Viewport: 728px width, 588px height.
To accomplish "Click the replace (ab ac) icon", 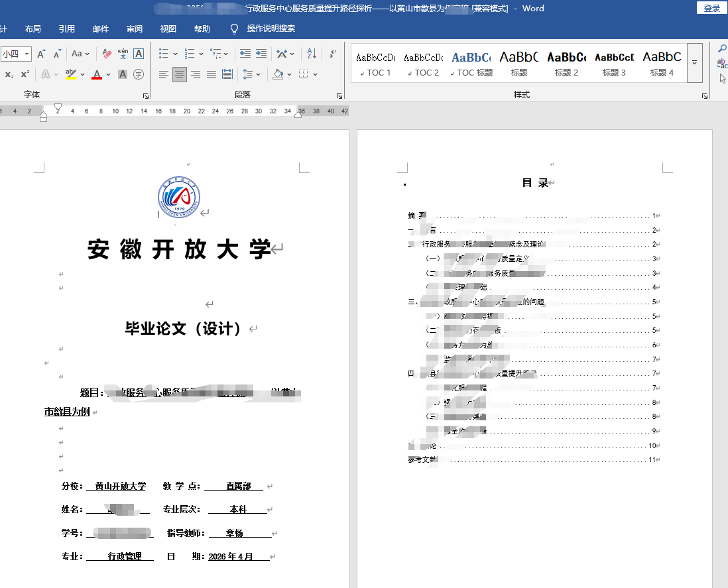I will pos(722,64).
